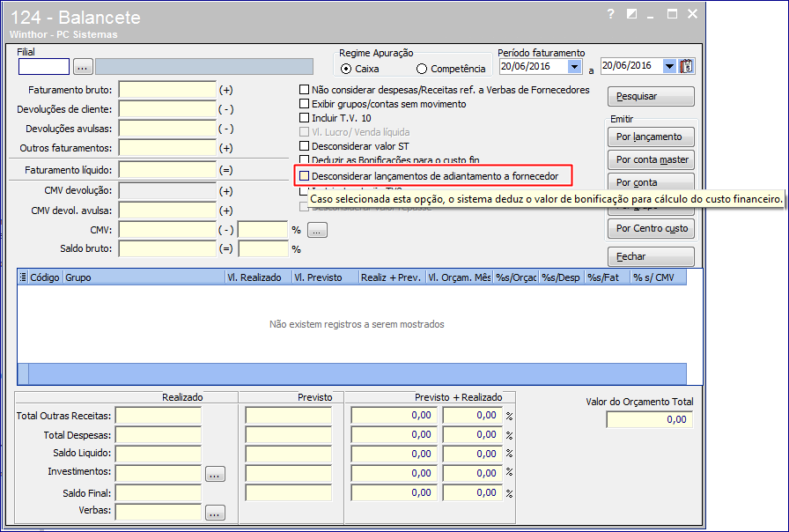
Task: Sort by %s/Desp column header
Action: click(562, 277)
